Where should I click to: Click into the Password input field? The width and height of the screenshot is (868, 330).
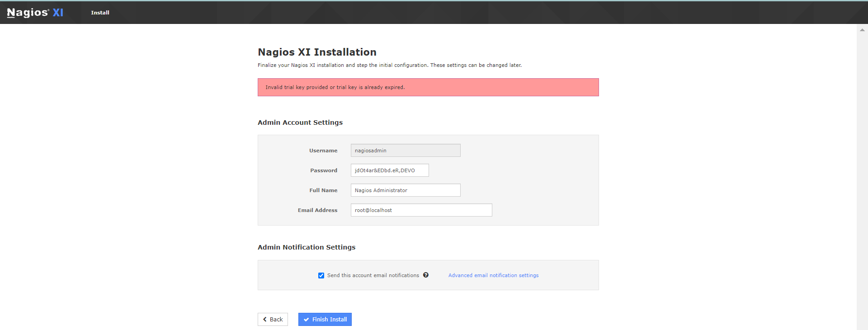[x=390, y=170]
